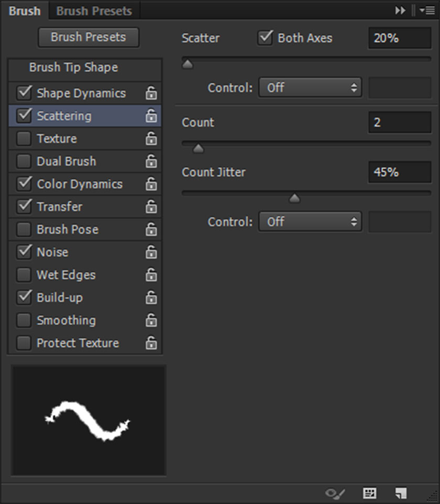Create new brush icon at panel bottom
This screenshot has width=440, height=504.
pos(401,493)
